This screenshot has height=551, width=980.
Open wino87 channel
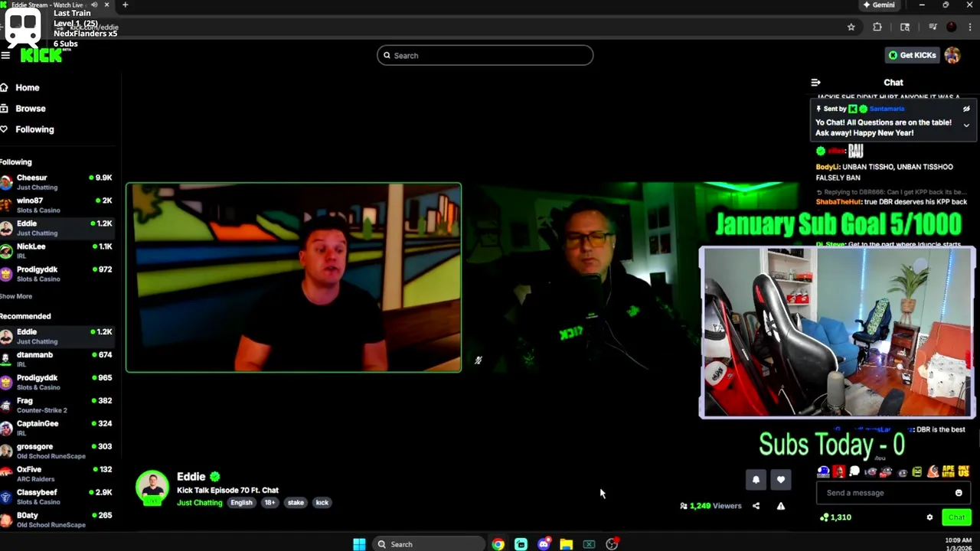pos(57,205)
